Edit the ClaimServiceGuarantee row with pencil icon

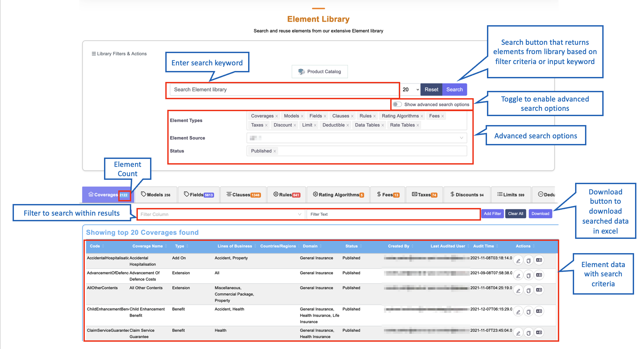coord(518,333)
